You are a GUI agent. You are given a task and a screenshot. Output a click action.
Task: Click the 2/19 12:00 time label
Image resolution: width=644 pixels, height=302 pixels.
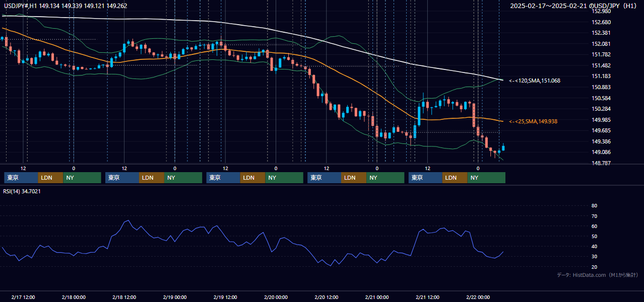(225, 297)
